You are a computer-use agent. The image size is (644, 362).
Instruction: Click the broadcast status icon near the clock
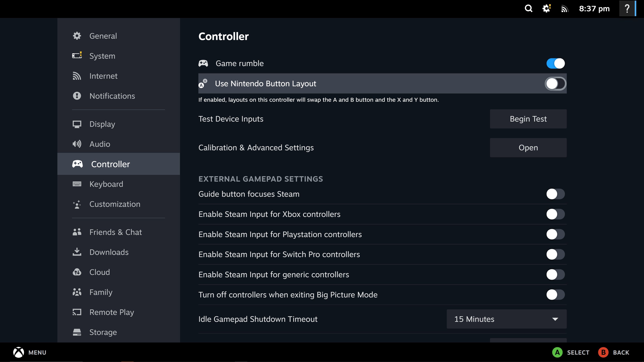565,9
